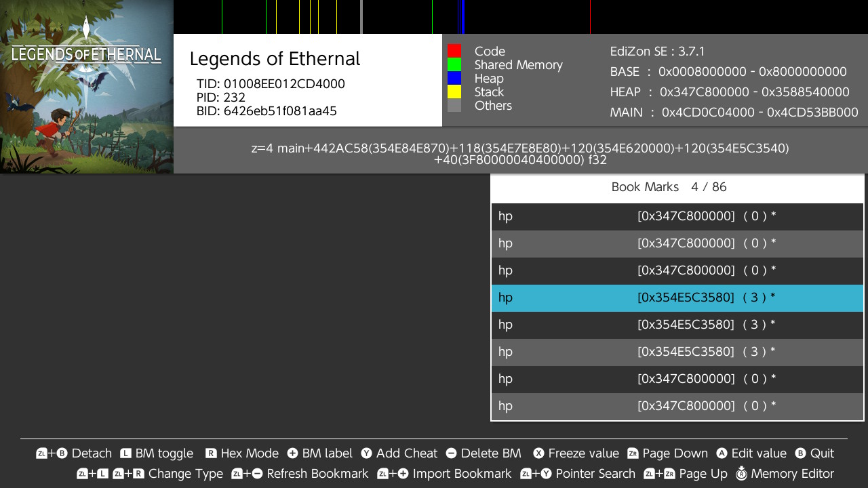Click the ZL+R icon beside Change Type

(x=129, y=474)
